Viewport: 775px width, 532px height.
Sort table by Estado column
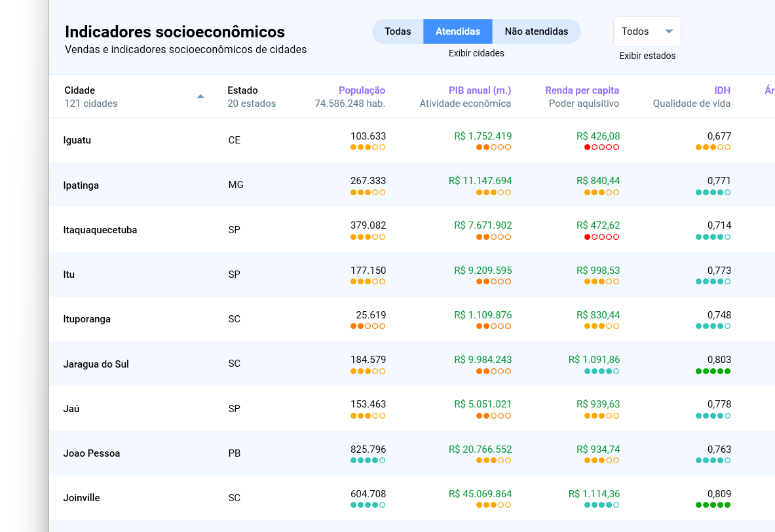tap(242, 90)
